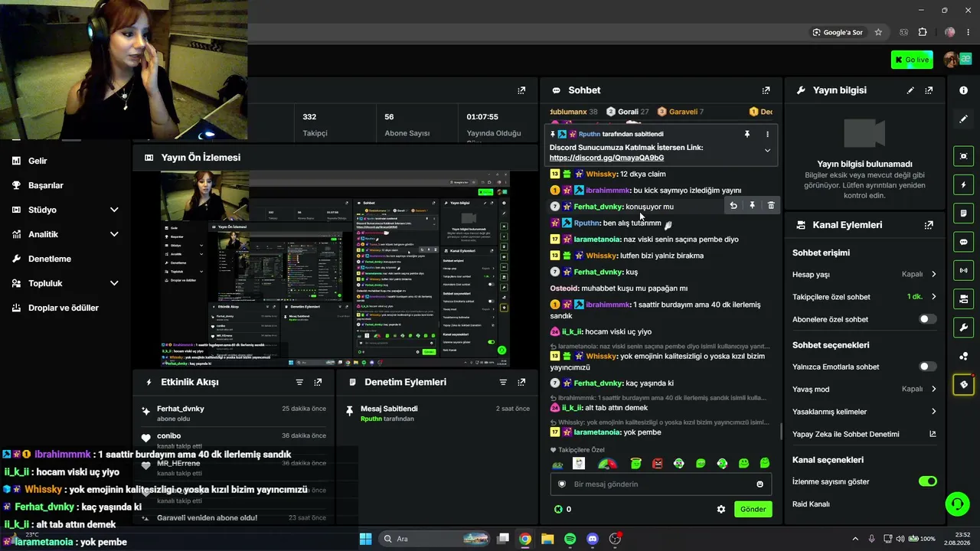Click the yellow-bordered icon in the right toolbar
980x551 pixels.
coord(963,384)
